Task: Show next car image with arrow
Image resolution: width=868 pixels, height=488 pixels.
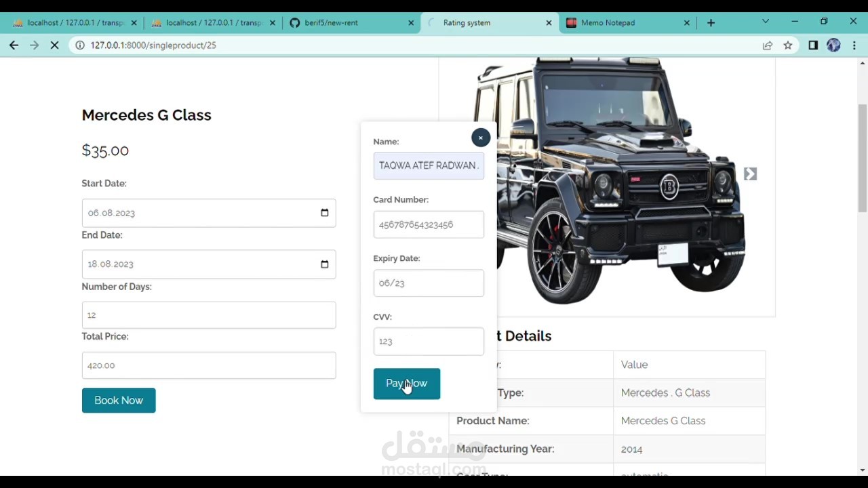Action: [750, 174]
